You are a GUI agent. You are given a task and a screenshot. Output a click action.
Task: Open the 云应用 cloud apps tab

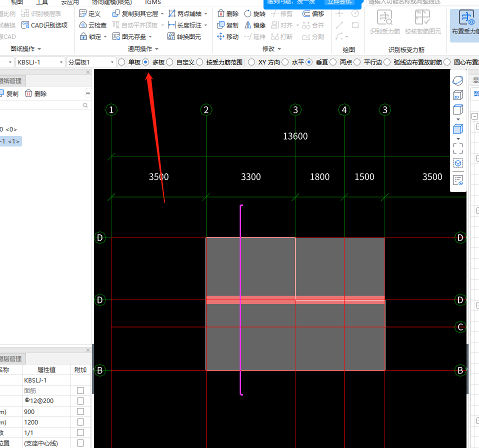coord(70,2)
